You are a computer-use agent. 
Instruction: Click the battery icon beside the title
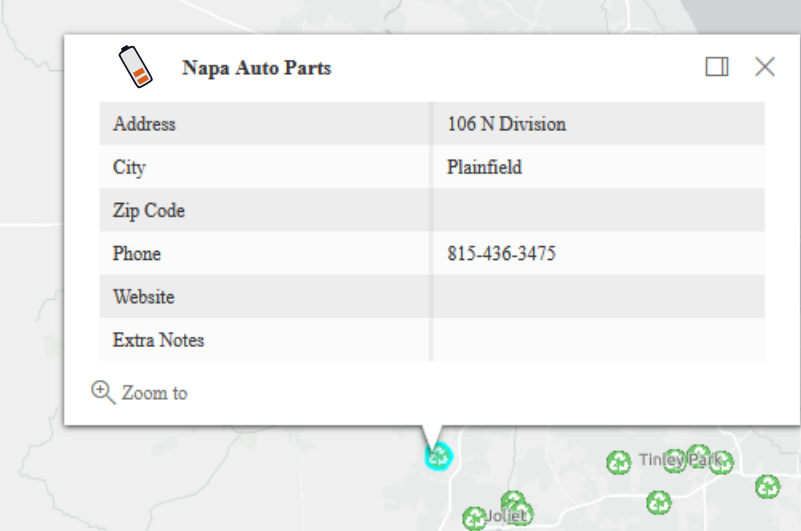pos(135,67)
